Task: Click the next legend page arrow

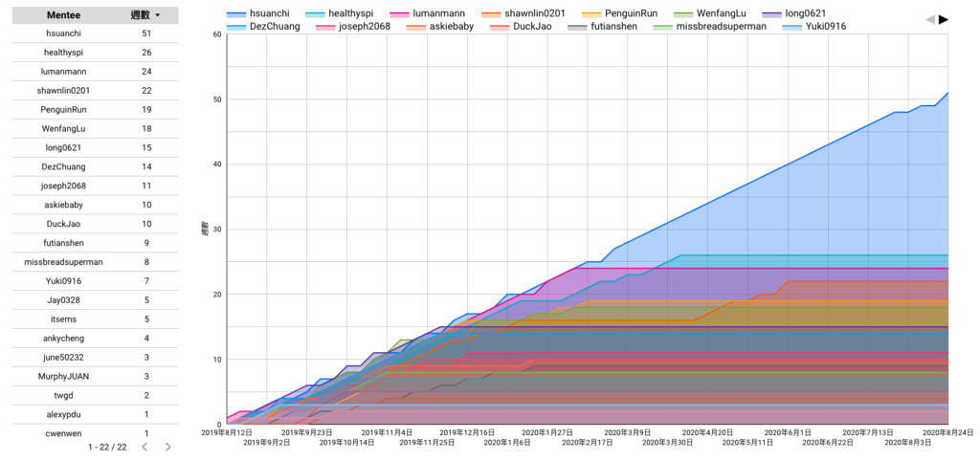Action: (x=944, y=19)
